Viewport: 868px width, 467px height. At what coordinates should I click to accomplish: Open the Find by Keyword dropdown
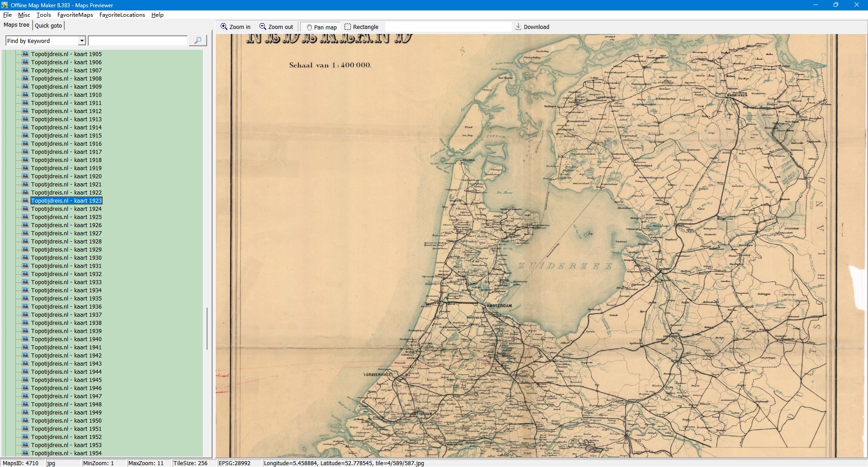click(82, 41)
